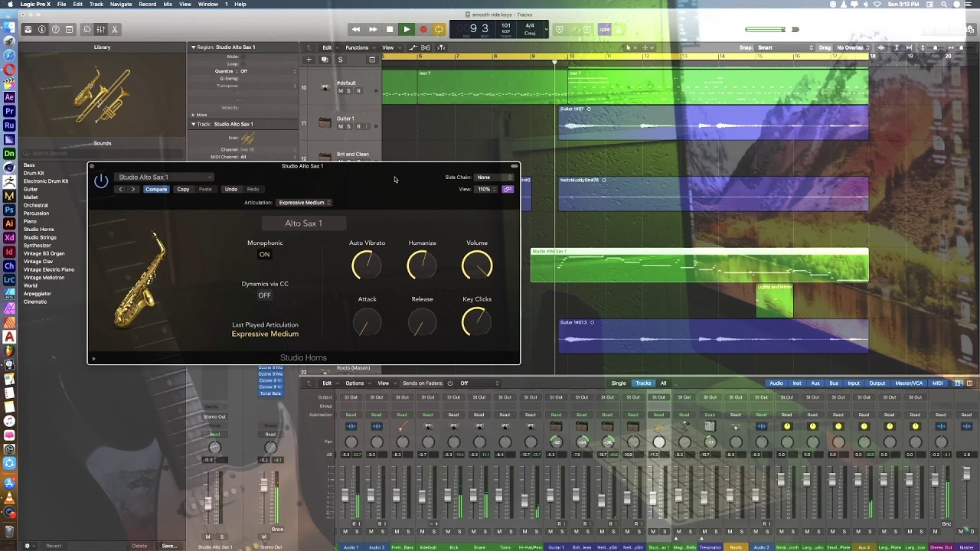The width and height of the screenshot is (980, 551).
Task: Toggle the plugin power button
Action: click(x=101, y=181)
